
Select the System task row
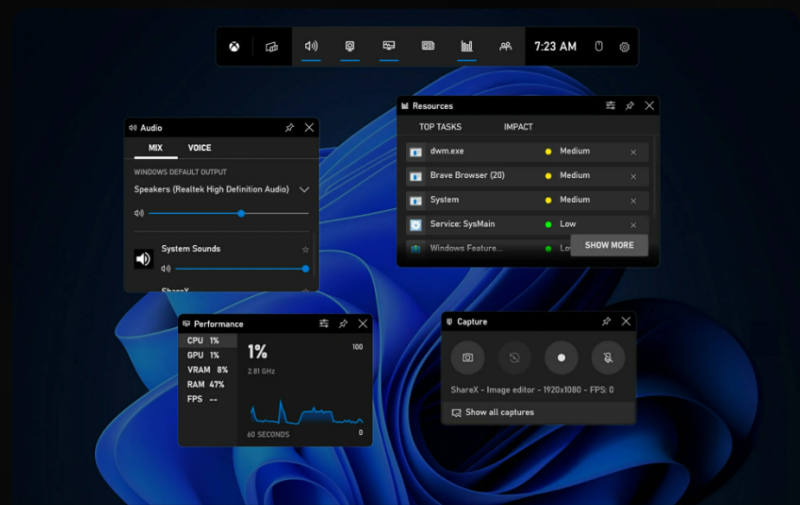[528, 200]
